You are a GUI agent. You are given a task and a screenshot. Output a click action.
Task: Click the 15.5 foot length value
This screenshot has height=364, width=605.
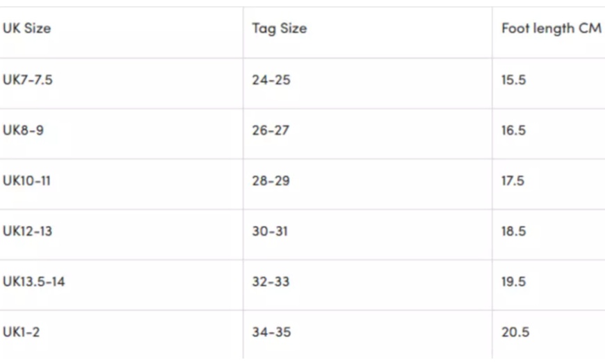(x=514, y=80)
